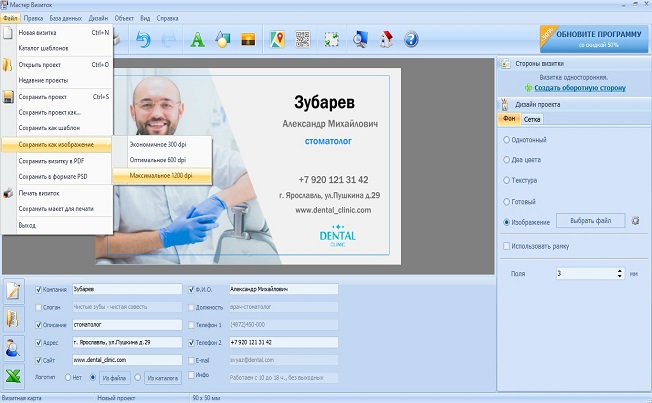
Task: Click the Add shape toolbar icon
Action: pos(222,40)
